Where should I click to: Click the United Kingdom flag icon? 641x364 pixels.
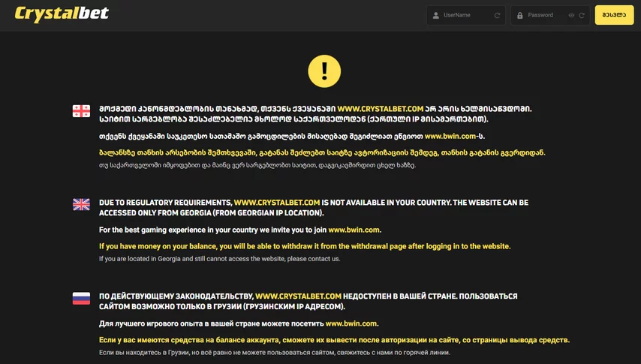pos(81,204)
